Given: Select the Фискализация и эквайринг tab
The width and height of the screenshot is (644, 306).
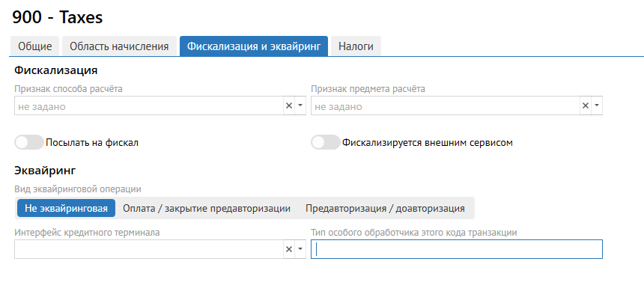Looking at the screenshot, I should pyautogui.click(x=254, y=46).
